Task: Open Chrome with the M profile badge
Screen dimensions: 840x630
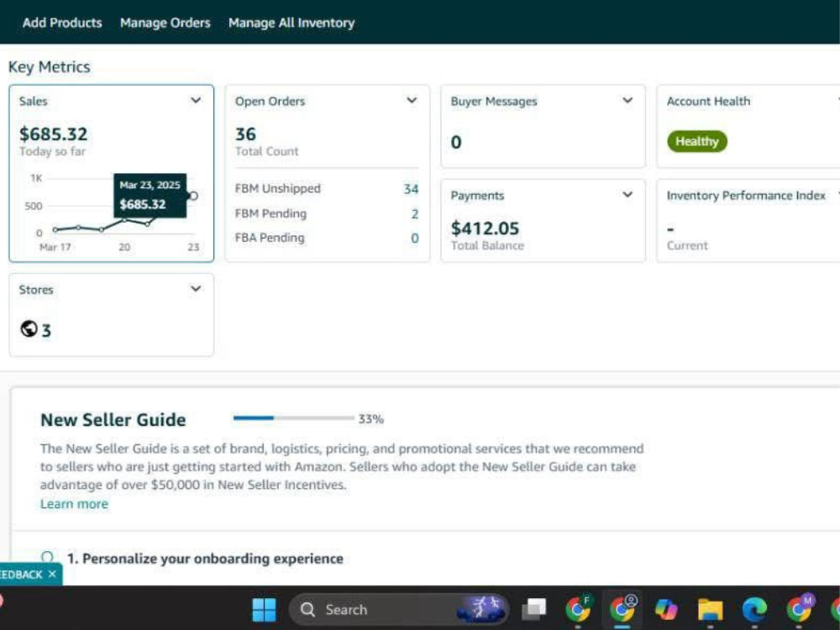Action: [800, 609]
